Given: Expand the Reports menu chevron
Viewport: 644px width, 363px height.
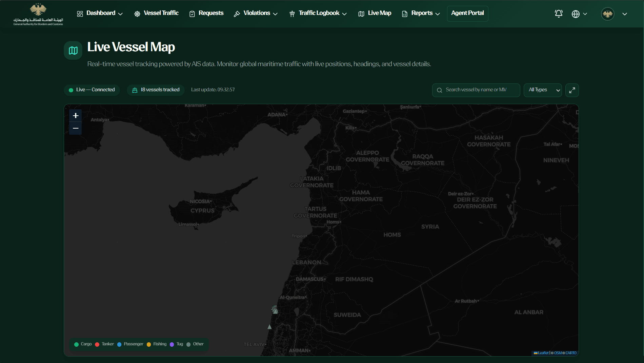Looking at the screenshot, I should 438,14.
